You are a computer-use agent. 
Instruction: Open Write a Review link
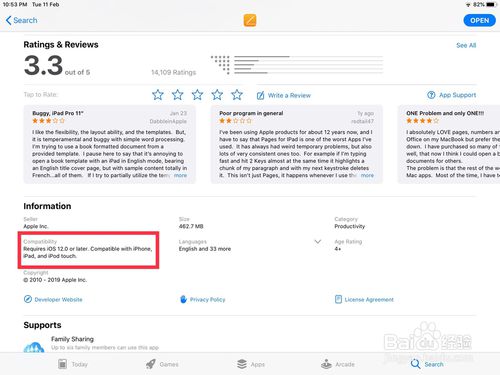289,95
